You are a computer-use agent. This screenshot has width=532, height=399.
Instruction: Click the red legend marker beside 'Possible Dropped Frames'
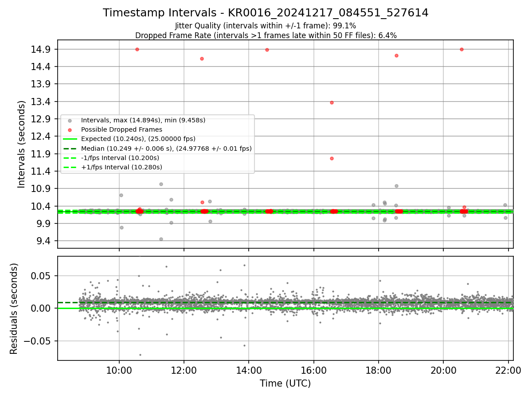[x=70, y=130]
